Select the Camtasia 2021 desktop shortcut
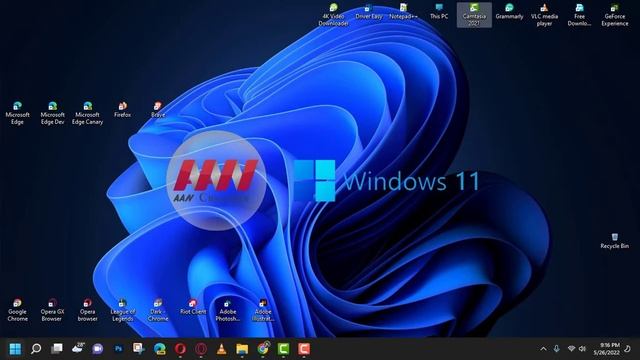 pos(474,15)
